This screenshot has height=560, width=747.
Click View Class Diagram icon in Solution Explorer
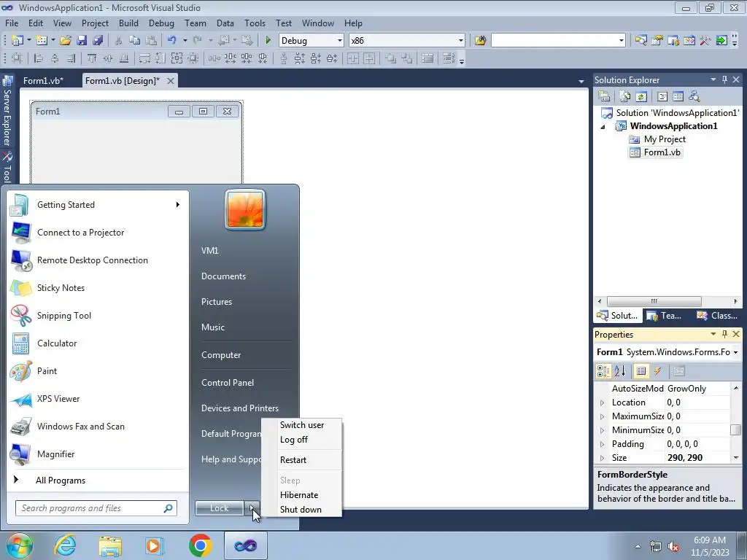coord(694,97)
